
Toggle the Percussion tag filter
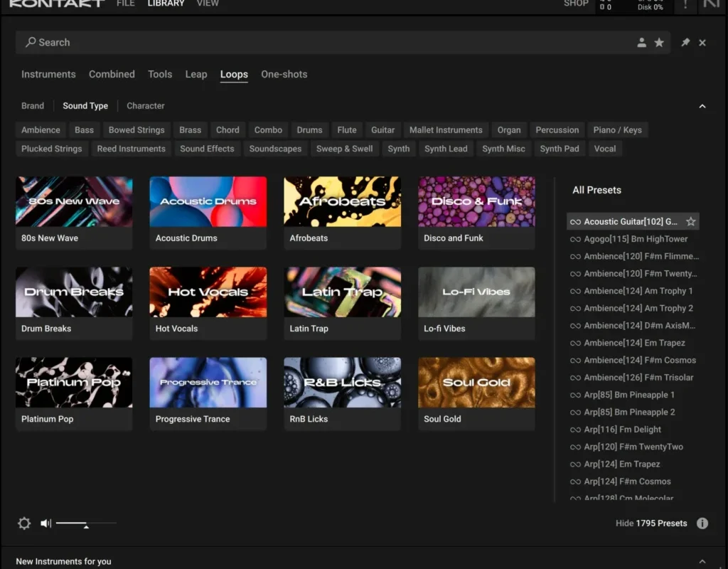click(557, 130)
